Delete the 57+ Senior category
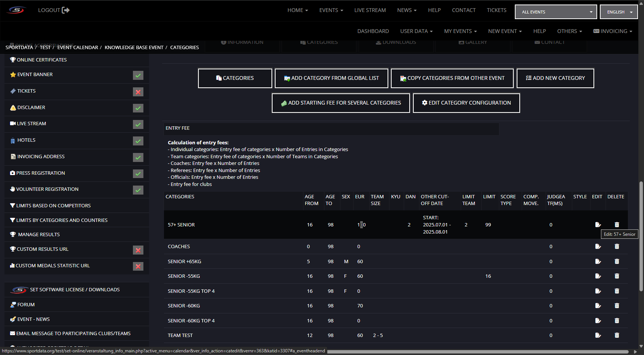The width and height of the screenshot is (644, 355). click(617, 225)
